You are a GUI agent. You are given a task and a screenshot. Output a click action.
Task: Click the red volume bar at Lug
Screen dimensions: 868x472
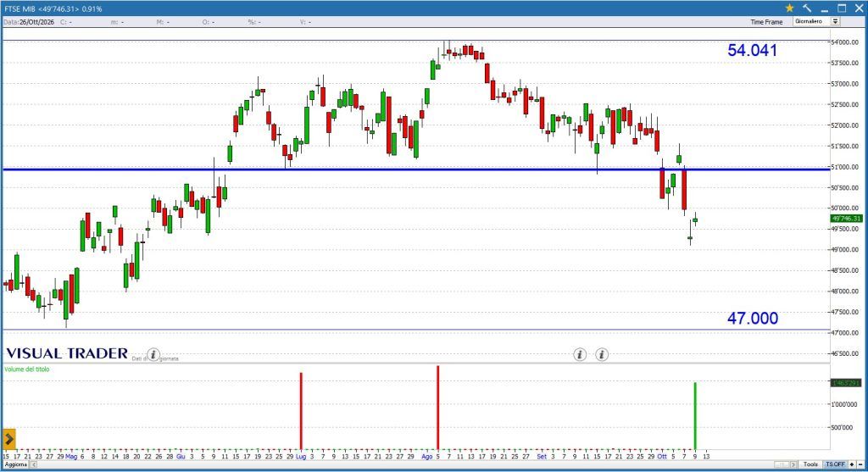tap(301, 411)
